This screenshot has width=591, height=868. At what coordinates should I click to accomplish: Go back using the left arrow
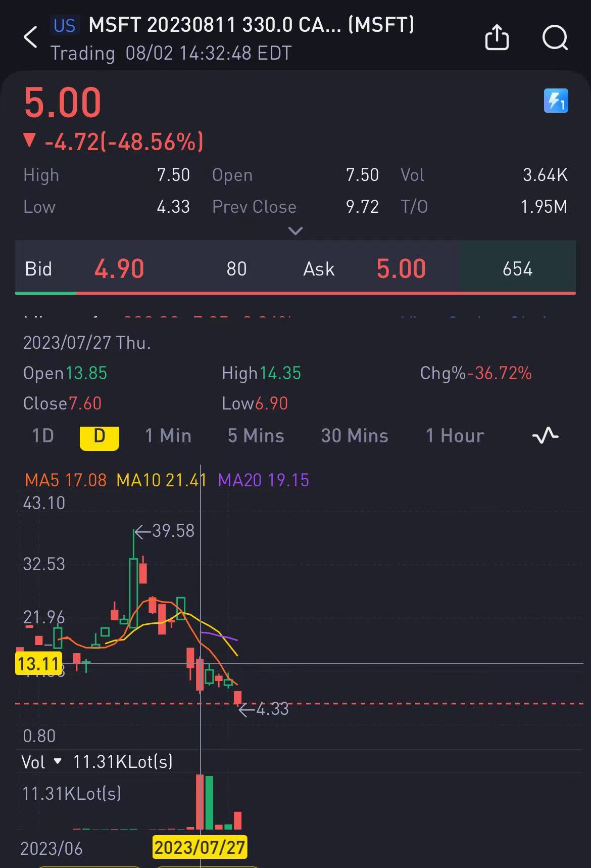pos(30,38)
